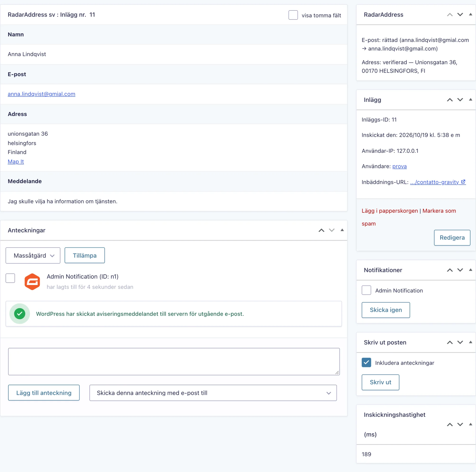This screenshot has height=472, width=476.
Task: Move Notifikationer panel down arrow
Action: pyautogui.click(x=460, y=270)
